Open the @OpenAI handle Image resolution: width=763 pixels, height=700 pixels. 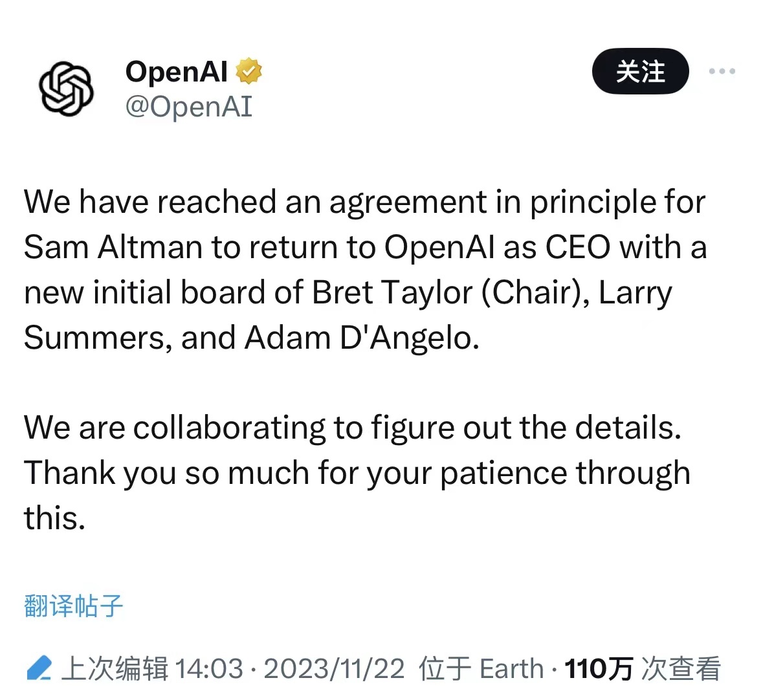(x=189, y=107)
